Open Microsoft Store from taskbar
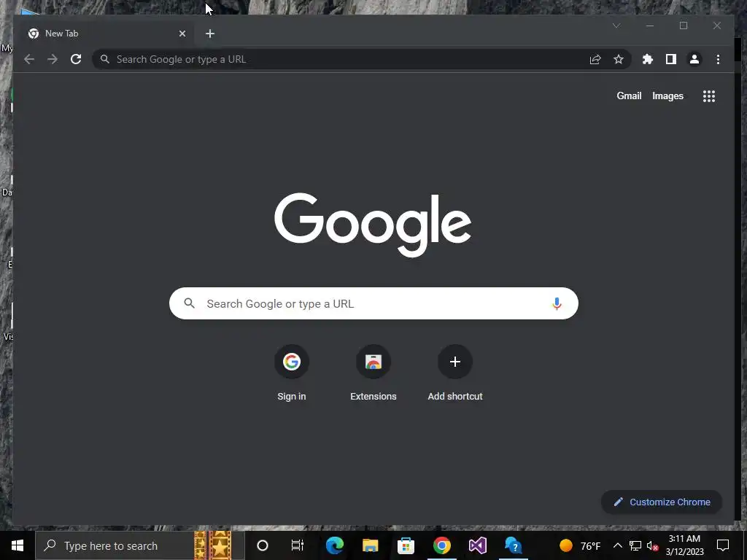The width and height of the screenshot is (747, 560). pyautogui.click(x=406, y=545)
